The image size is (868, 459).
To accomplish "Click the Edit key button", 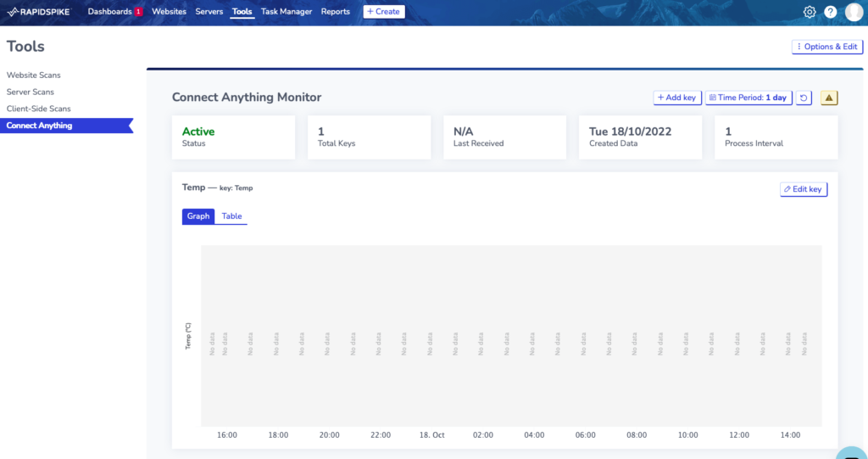I will 804,189.
